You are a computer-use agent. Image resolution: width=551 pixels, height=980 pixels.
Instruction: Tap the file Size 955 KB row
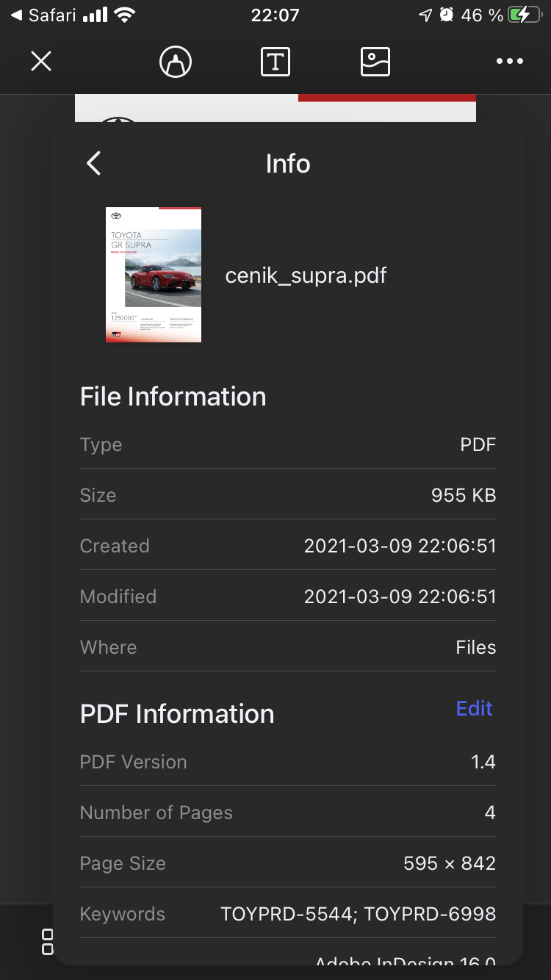[288, 495]
